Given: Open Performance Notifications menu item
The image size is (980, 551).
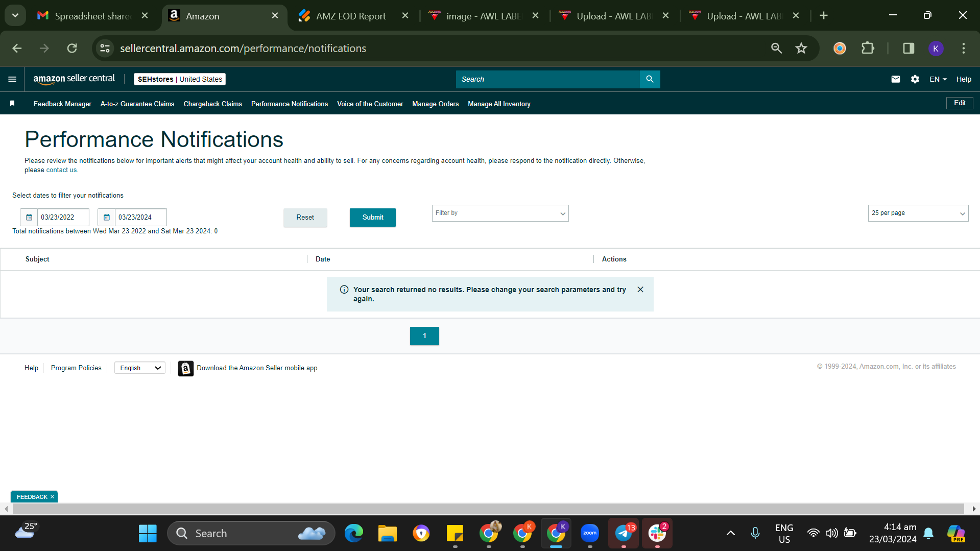Looking at the screenshot, I should click(290, 104).
